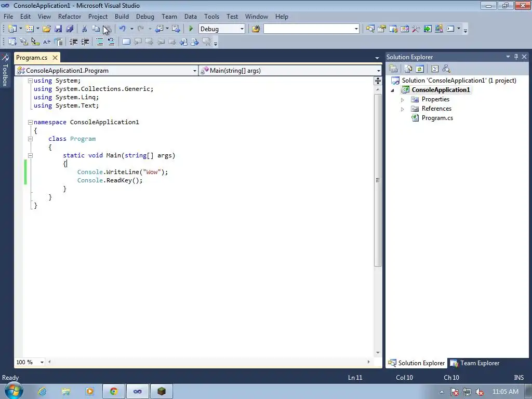Open Google Chrome from the taskbar

point(114,392)
